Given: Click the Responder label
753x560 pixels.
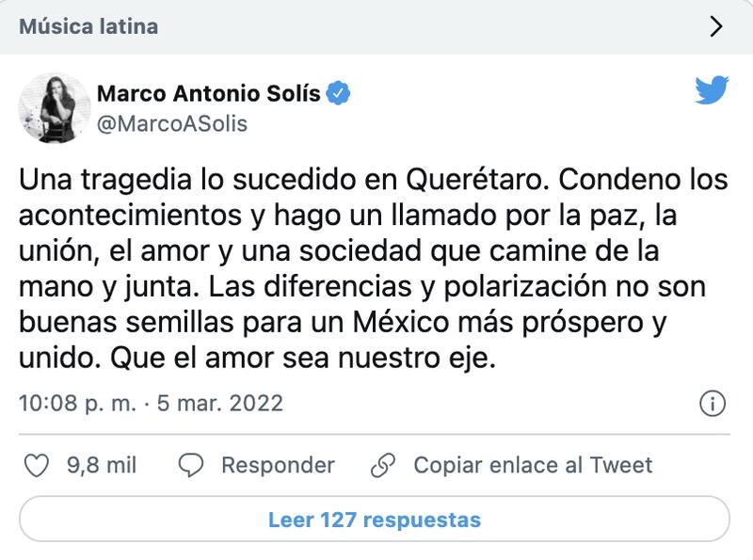Looking at the screenshot, I should click(x=278, y=465).
